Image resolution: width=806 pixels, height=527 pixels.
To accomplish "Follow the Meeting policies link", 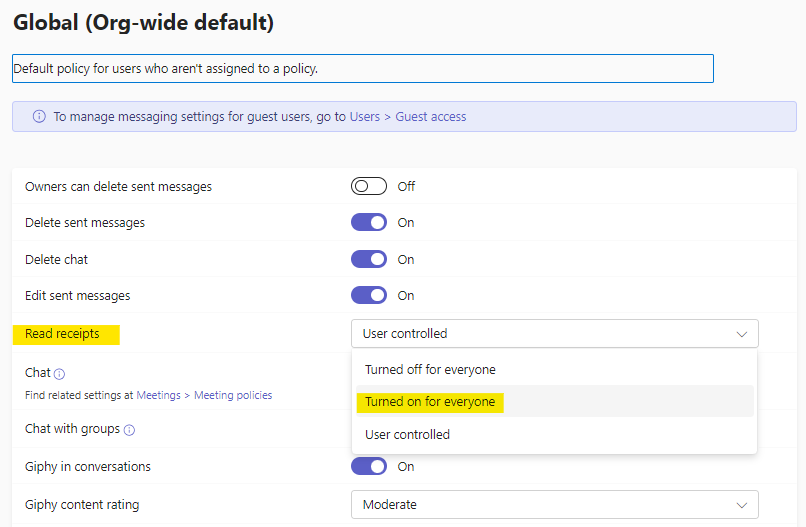I will [x=233, y=395].
